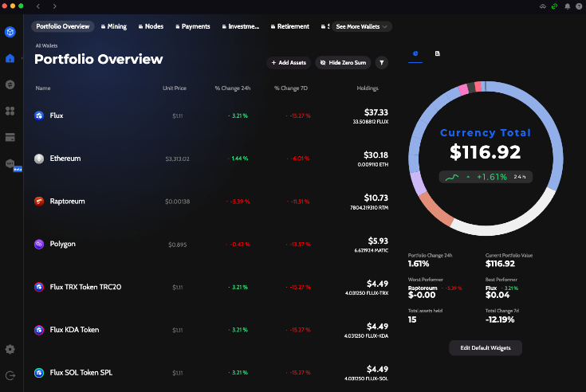Click Ethereum unit price $3,313.02

click(177, 159)
